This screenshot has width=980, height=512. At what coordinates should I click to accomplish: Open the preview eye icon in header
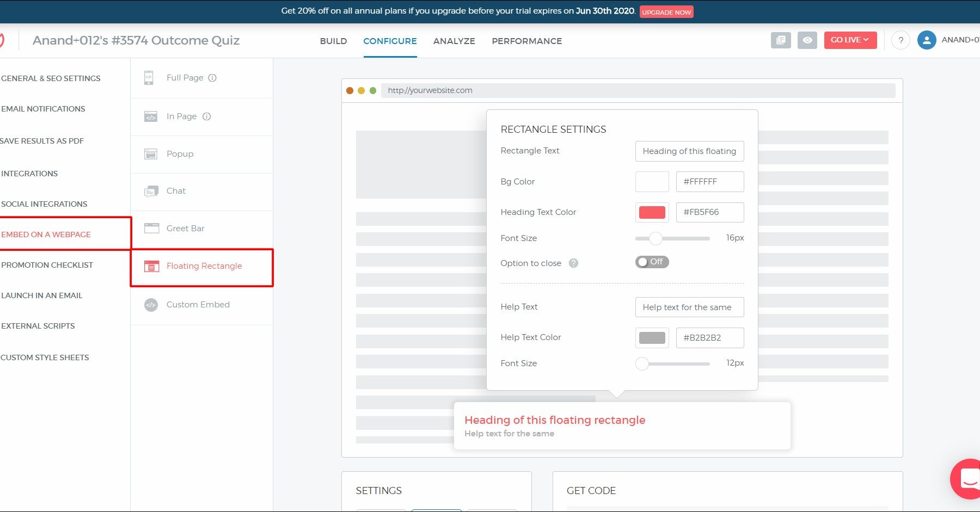coord(807,40)
